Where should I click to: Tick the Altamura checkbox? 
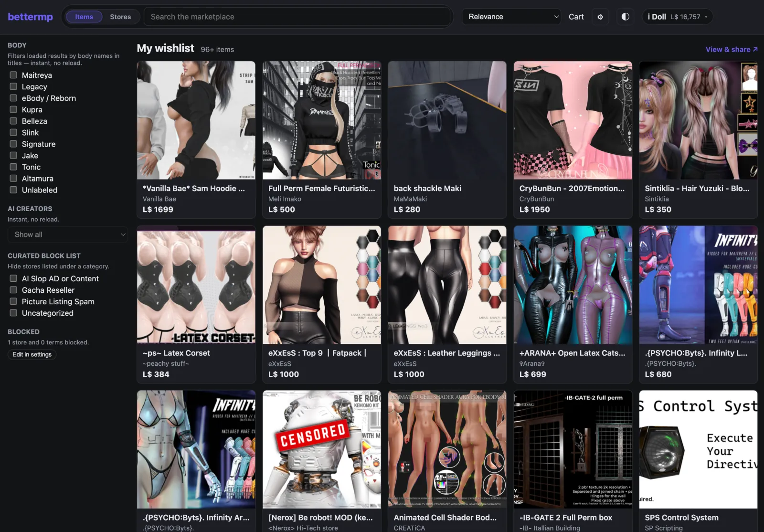click(13, 178)
